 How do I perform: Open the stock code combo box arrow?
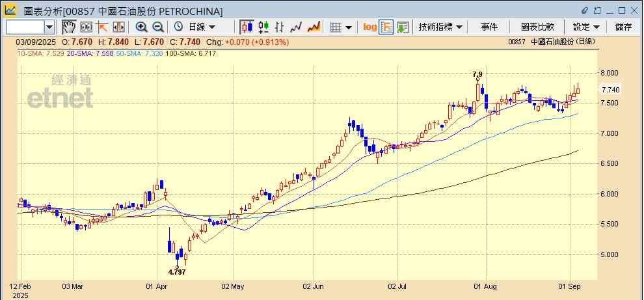pos(49,27)
